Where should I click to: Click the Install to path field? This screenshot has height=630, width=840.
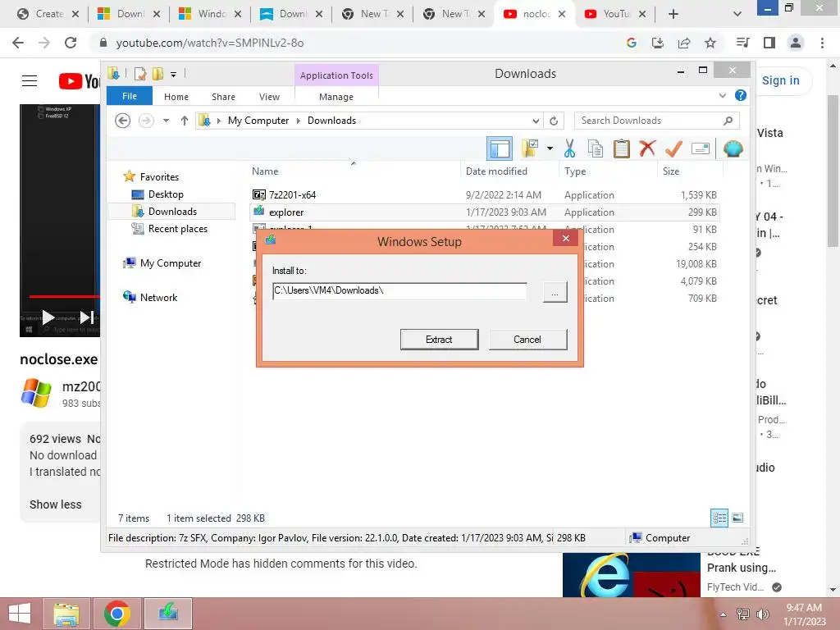point(399,291)
